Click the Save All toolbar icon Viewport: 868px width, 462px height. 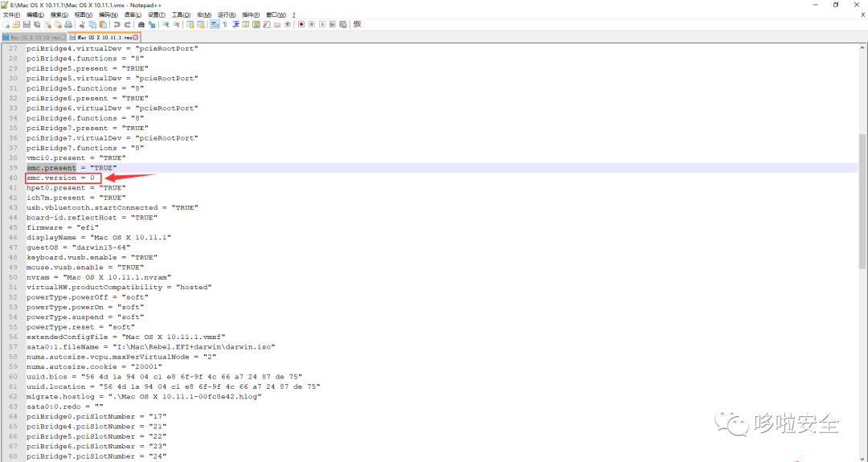[37, 24]
